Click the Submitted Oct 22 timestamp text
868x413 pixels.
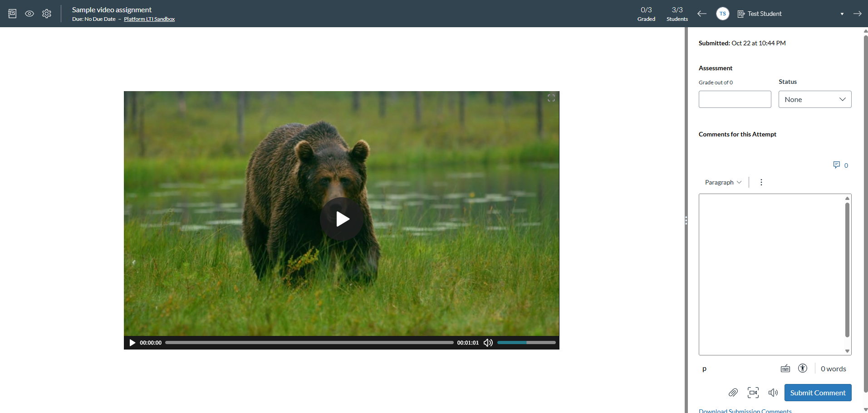(x=742, y=43)
